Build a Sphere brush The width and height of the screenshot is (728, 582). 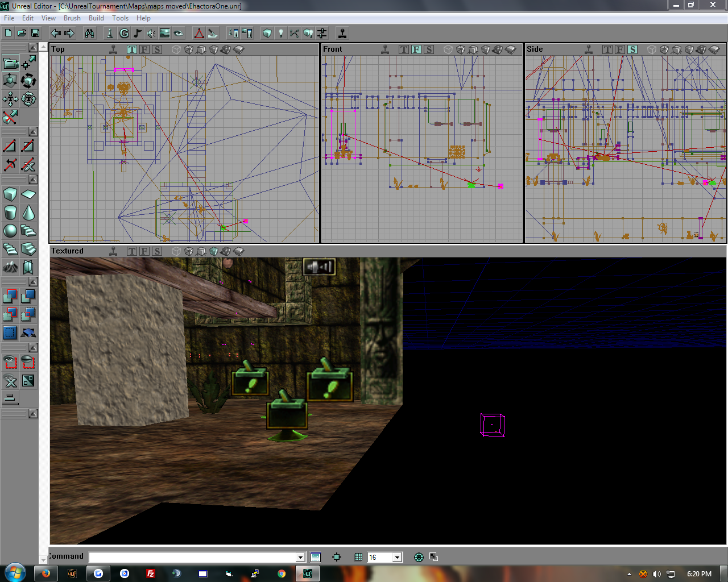coord(10,231)
